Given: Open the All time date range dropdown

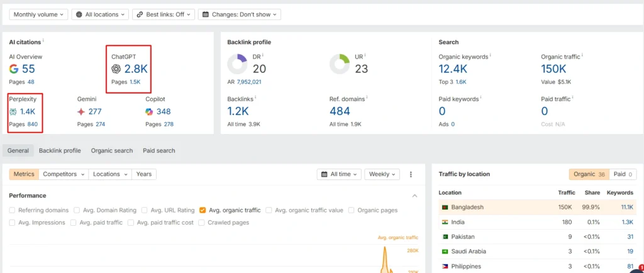Looking at the screenshot, I should (340, 174).
